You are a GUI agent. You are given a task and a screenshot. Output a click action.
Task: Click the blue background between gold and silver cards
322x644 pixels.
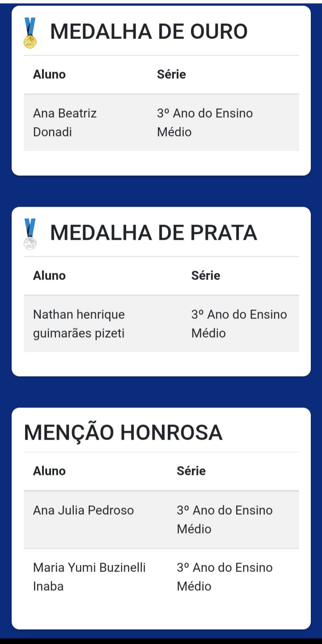(161, 191)
